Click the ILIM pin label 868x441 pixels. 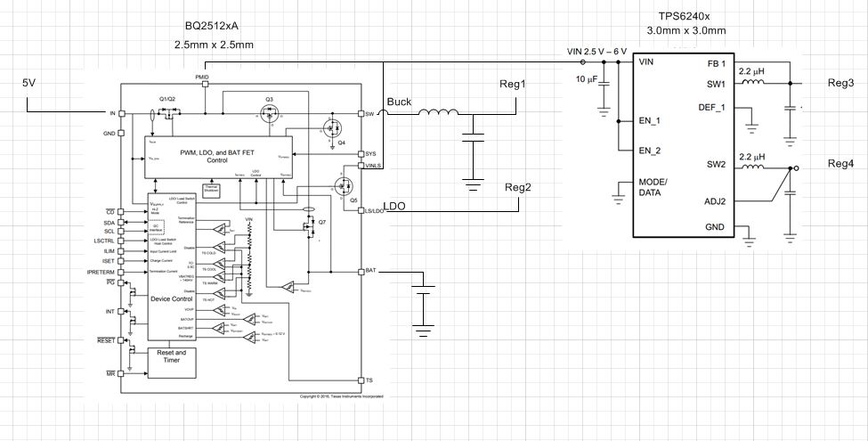click(109, 251)
